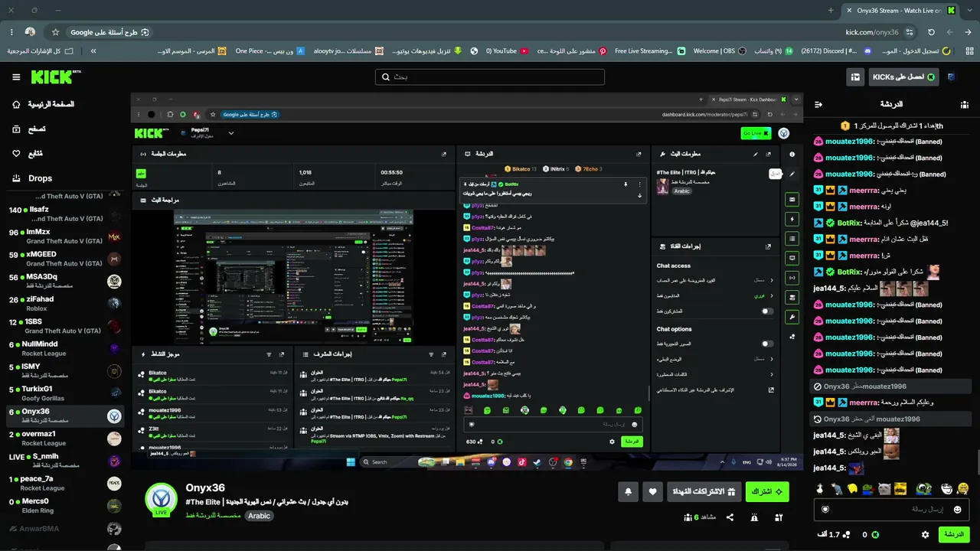Click the report icon under the stream
The width and height of the screenshot is (980, 551).
click(x=754, y=517)
